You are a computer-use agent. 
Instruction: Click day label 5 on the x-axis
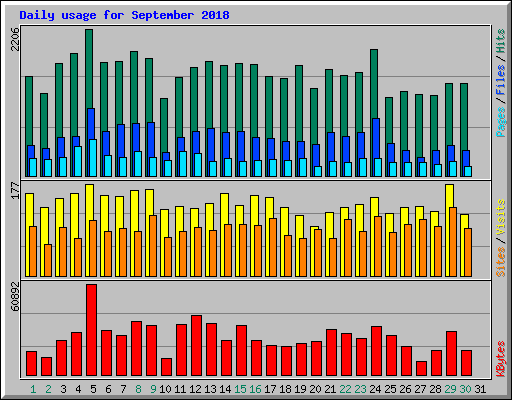click(93, 389)
